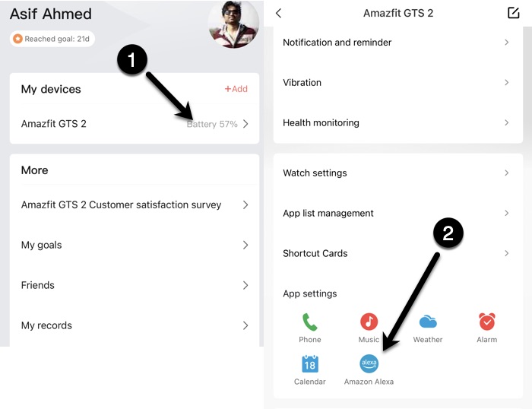This screenshot has height=409, width=532.
Task: Click the Music label text
Action: tap(369, 339)
